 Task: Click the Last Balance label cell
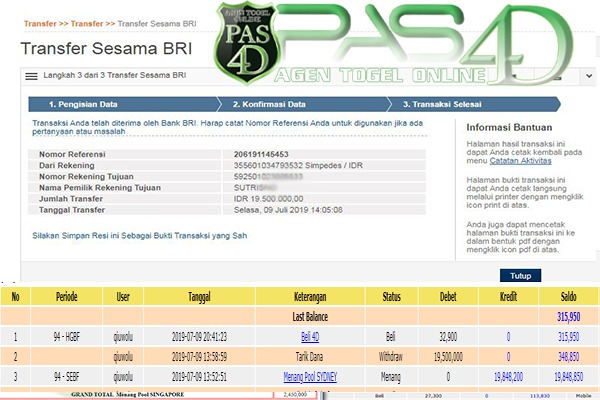pyautogui.click(x=310, y=317)
